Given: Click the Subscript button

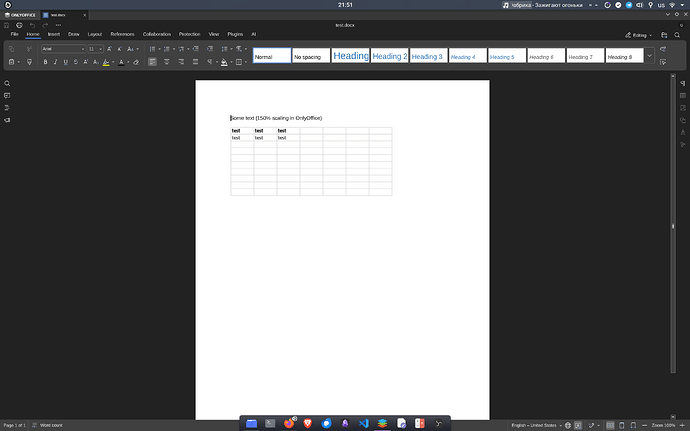Looking at the screenshot, I should coord(96,62).
